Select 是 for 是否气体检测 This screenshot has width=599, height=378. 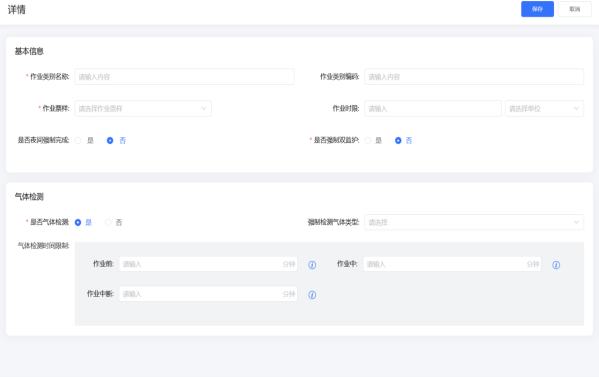(78, 222)
